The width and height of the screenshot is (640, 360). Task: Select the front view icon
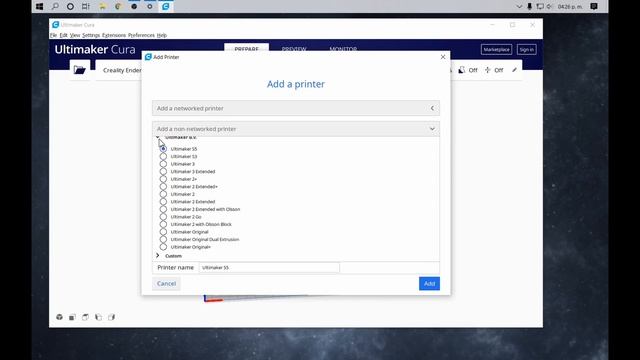(72, 317)
